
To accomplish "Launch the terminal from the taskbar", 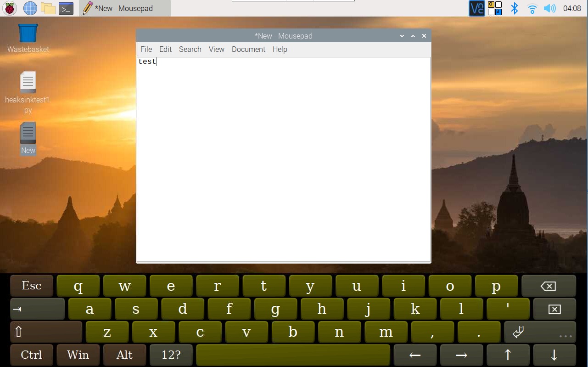I will [66, 8].
